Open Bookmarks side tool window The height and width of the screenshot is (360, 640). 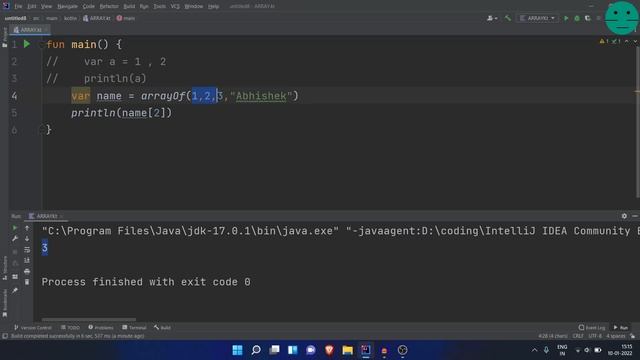pos(4,303)
